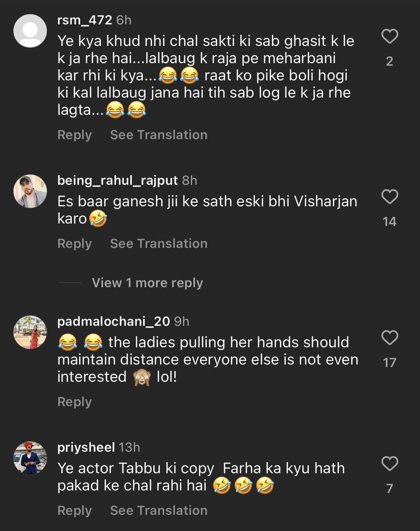Open padmalochani_20 username link

[x=113, y=321]
